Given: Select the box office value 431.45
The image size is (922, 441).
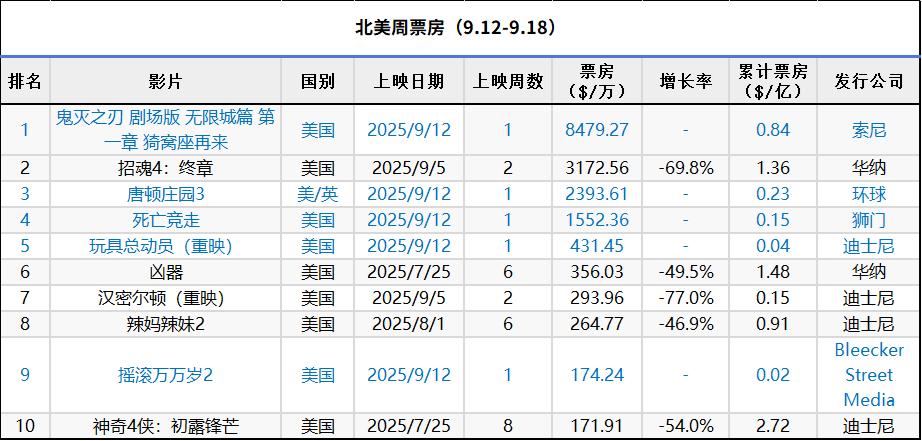Looking at the screenshot, I should tap(597, 246).
